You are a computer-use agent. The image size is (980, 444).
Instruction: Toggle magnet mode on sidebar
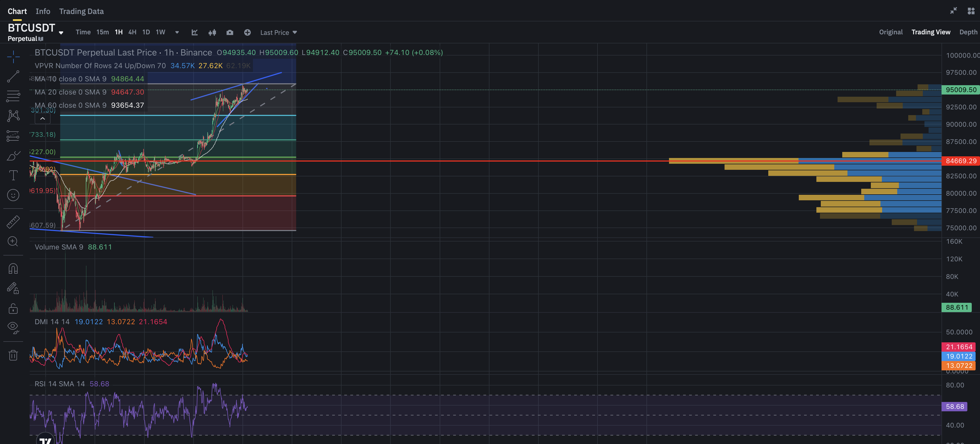tap(13, 269)
